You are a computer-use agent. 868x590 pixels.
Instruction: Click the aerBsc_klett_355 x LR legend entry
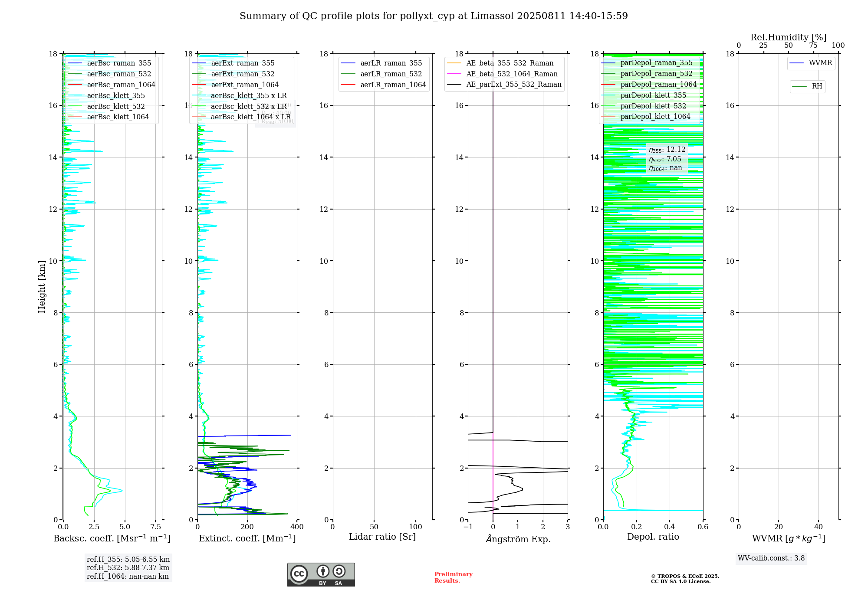240,96
